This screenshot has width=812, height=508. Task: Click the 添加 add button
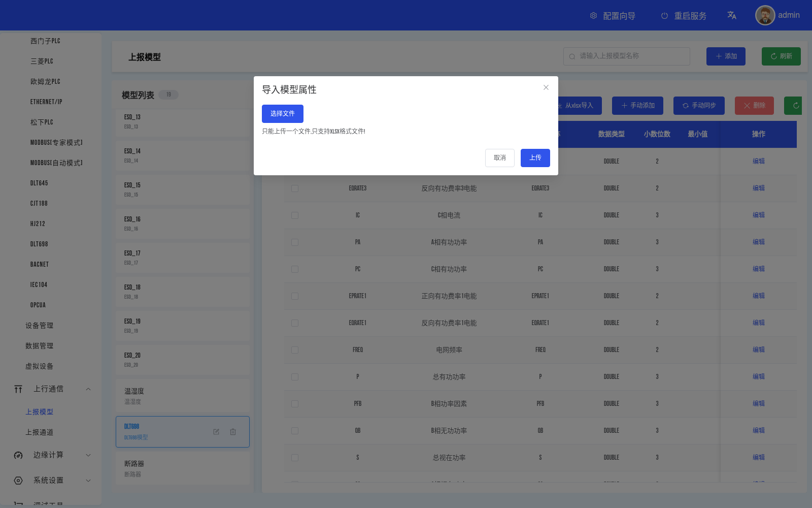click(726, 56)
